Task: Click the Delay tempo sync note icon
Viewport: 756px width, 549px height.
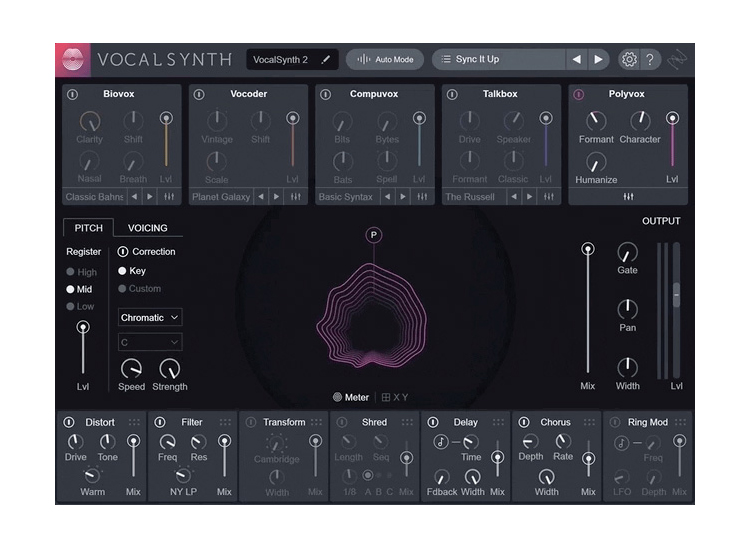Action: click(441, 442)
